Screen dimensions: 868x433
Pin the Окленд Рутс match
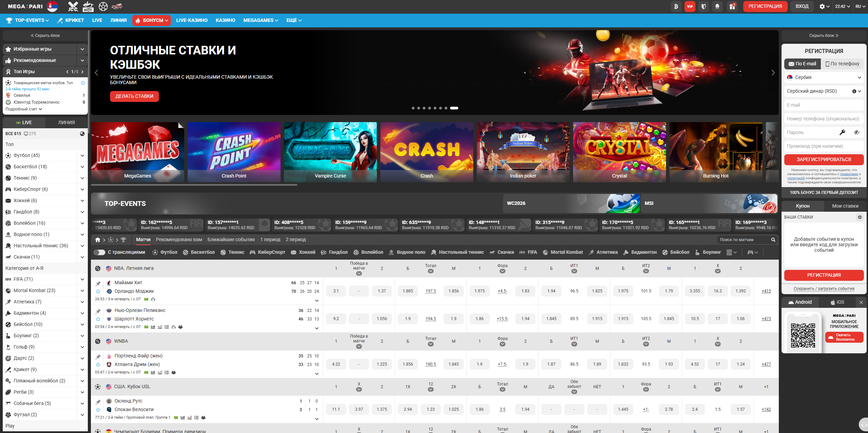point(98,402)
